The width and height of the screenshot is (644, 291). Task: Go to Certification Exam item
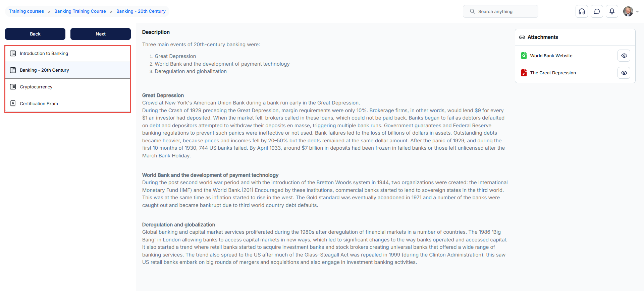[x=39, y=104]
